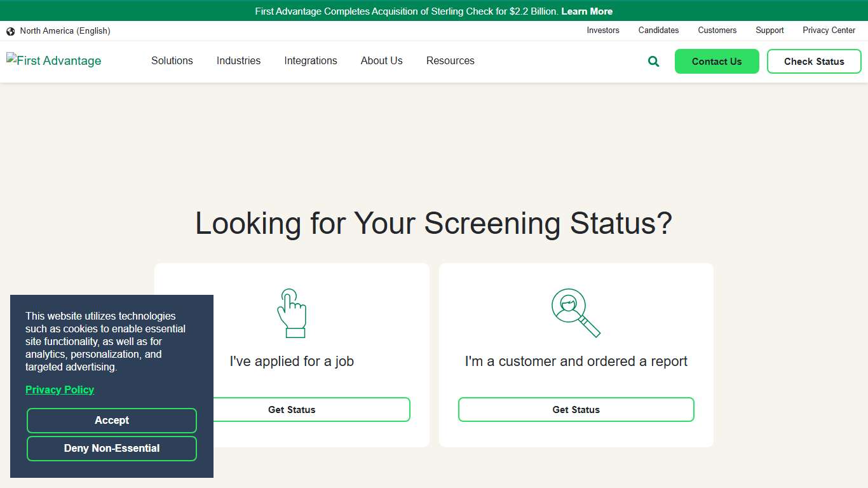Click Learn More in the acquisition banner
This screenshot has height=488, width=868.
[587, 11]
